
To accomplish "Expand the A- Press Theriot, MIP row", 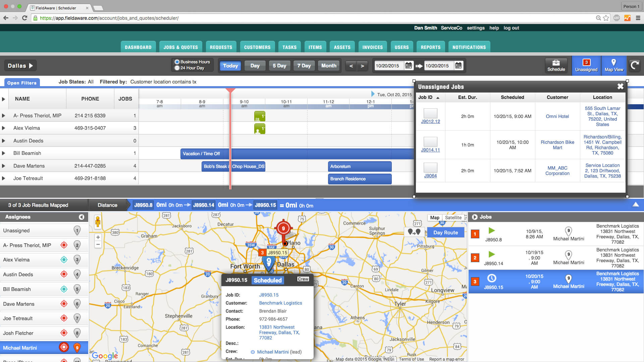I will 3,116.
